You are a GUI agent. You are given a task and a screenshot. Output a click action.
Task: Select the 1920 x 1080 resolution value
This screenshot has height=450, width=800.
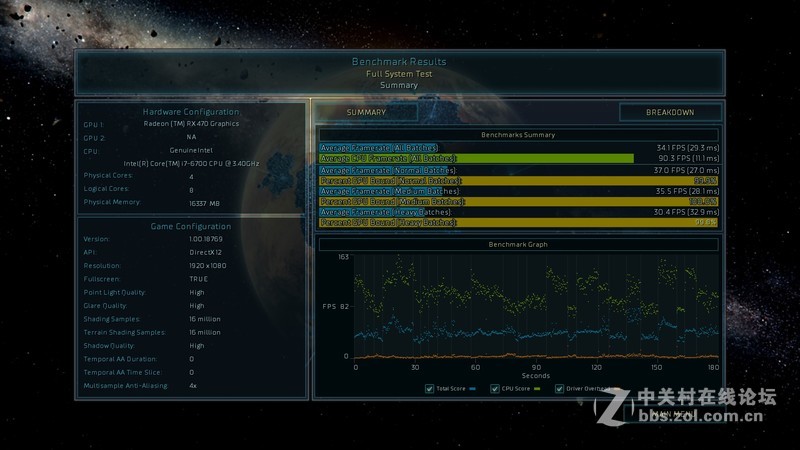pyautogui.click(x=208, y=266)
